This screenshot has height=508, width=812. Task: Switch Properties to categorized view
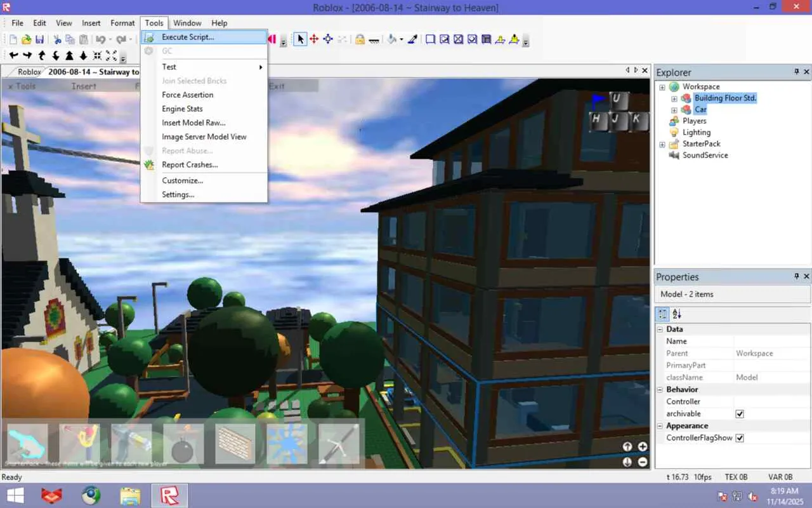(x=663, y=314)
